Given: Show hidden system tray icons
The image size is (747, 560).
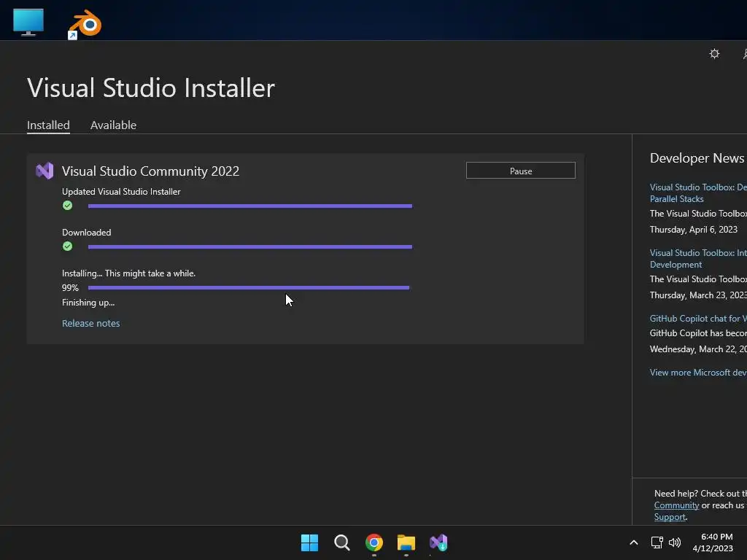Looking at the screenshot, I should coord(634,542).
